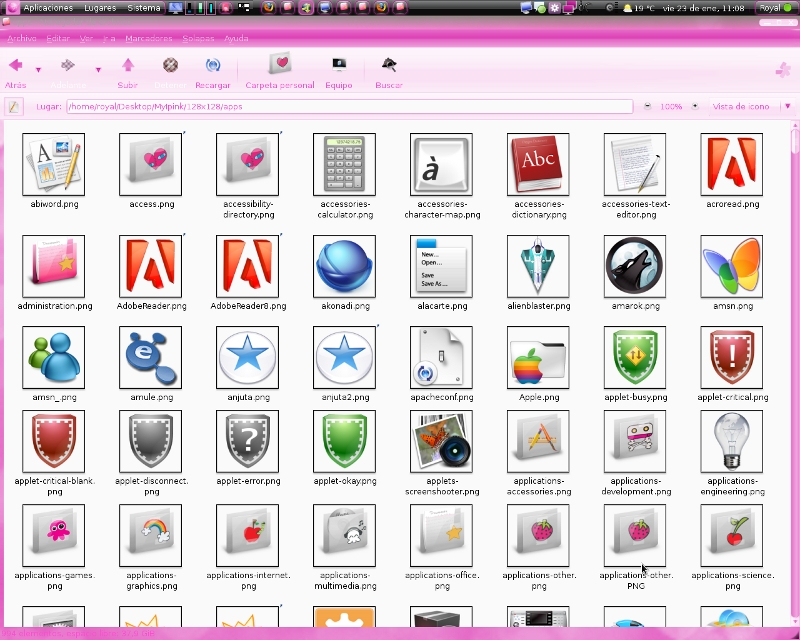Zoom out using the minus button
800x640 pixels.
(x=647, y=106)
